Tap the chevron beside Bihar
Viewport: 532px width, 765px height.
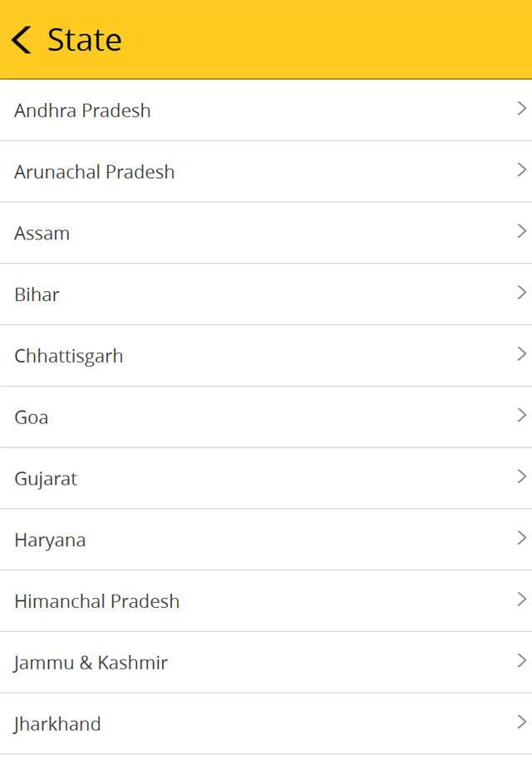pyautogui.click(x=521, y=293)
